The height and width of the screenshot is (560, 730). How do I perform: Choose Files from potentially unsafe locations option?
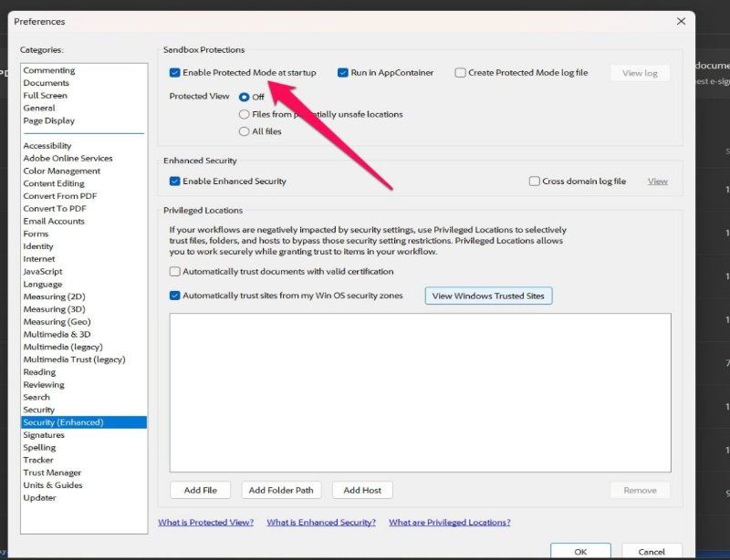(243, 113)
